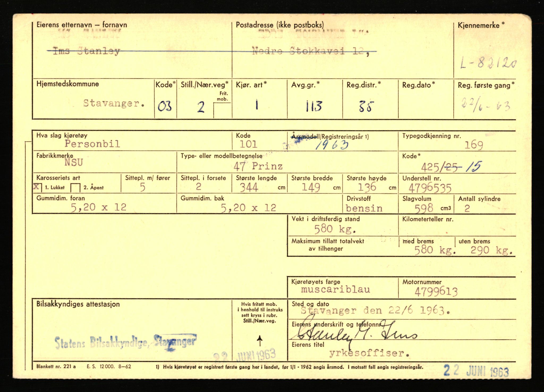This screenshot has height=392, width=544.
Task: Click the 'Postadresse (ikke postboks)' heading
Action: tap(280, 25)
